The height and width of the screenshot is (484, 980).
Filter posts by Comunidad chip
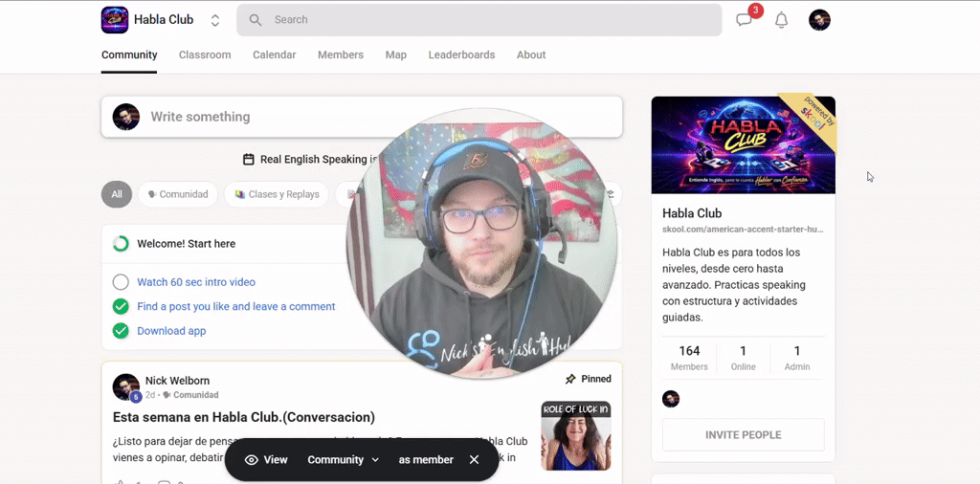[x=177, y=194]
